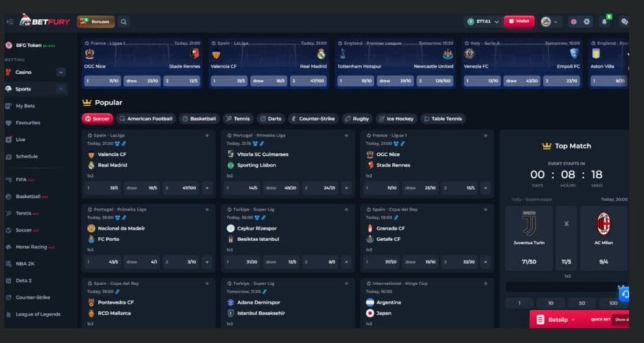This screenshot has width=644, height=343.
Task: Expand more markets for Caykur Rizespor
Action: pyautogui.click(x=347, y=262)
